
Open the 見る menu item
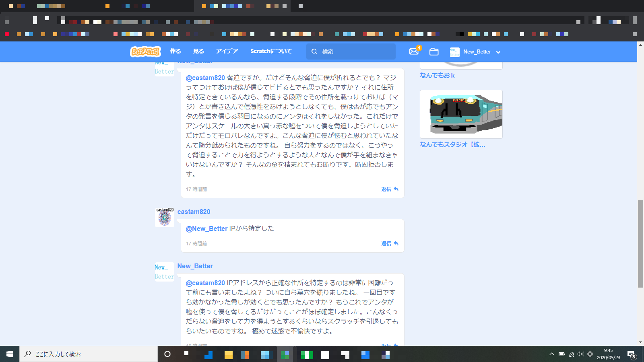(198, 51)
